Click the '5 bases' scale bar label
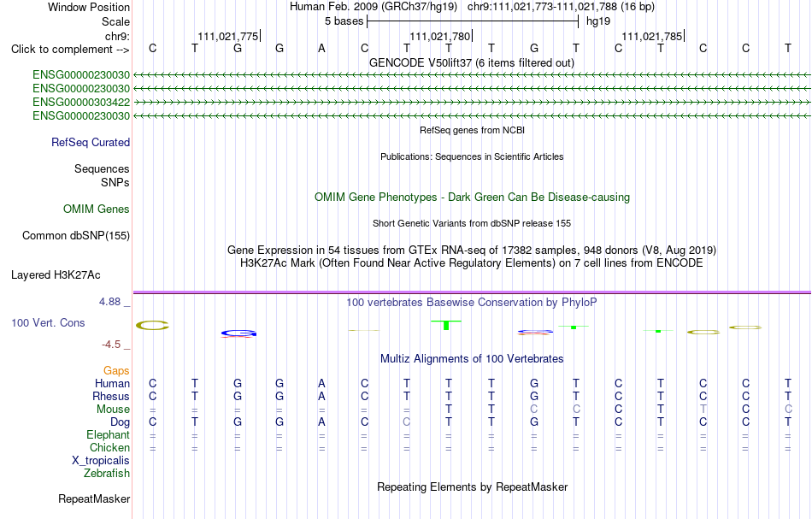 344,21
